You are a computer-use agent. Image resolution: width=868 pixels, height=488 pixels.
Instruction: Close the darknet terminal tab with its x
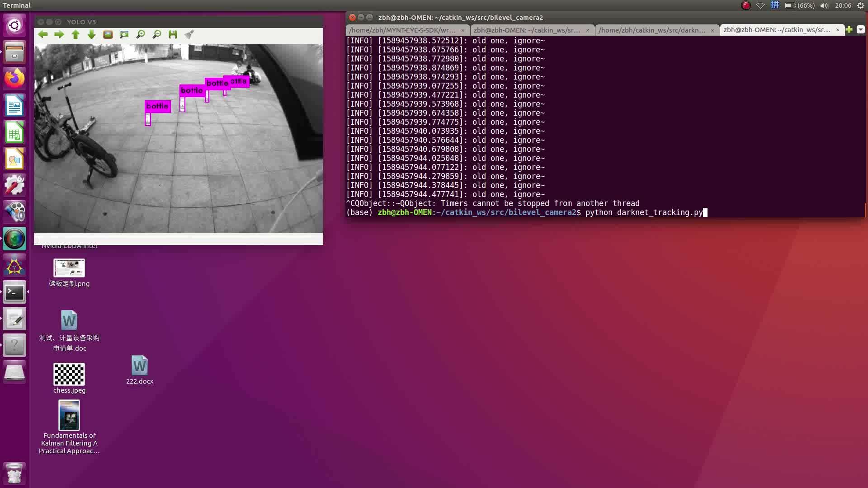[712, 30]
